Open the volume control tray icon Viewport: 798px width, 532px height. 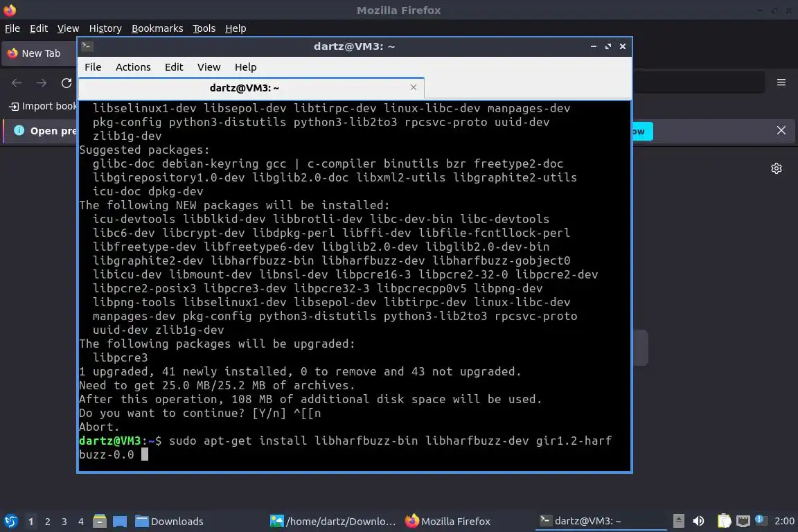(x=699, y=521)
